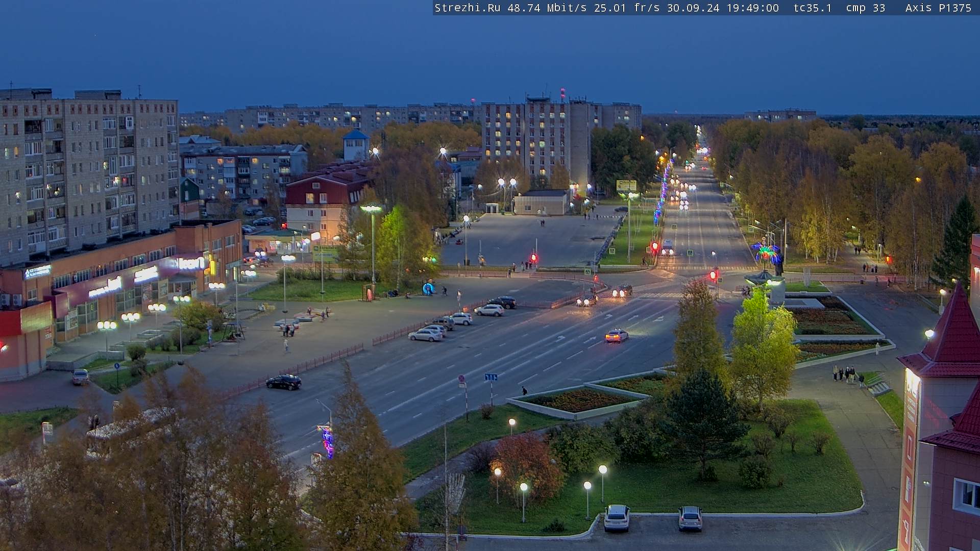Click the 19:49:00 timestamp
The image size is (980, 551).
[x=752, y=8]
